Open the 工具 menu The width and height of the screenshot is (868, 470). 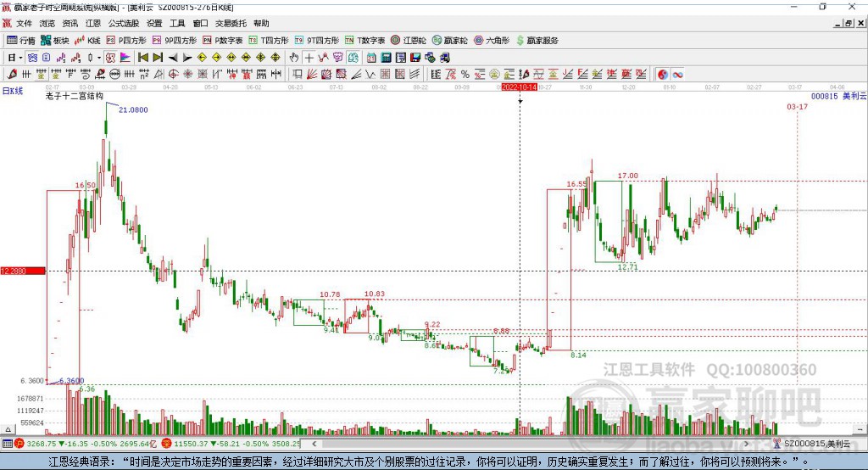tap(177, 23)
